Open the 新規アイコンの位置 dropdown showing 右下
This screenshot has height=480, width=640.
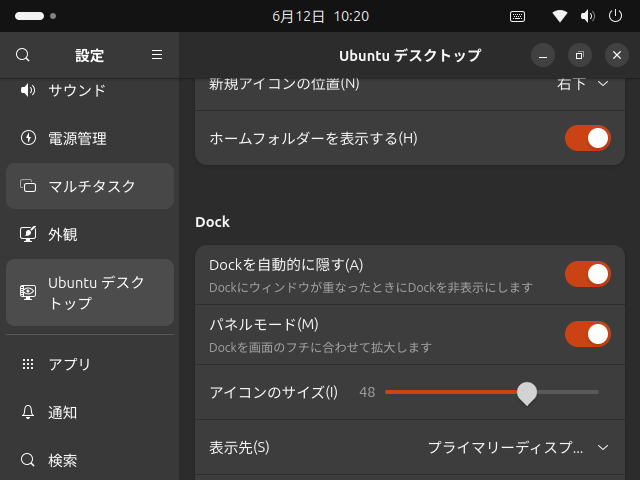pyautogui.click(x=583, y=84)
